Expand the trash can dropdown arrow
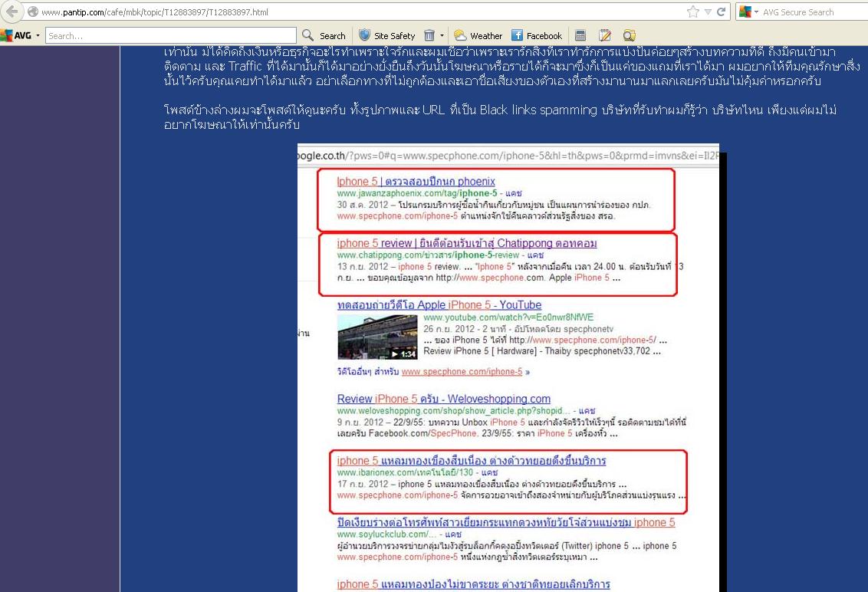 (x=442, y=35)
